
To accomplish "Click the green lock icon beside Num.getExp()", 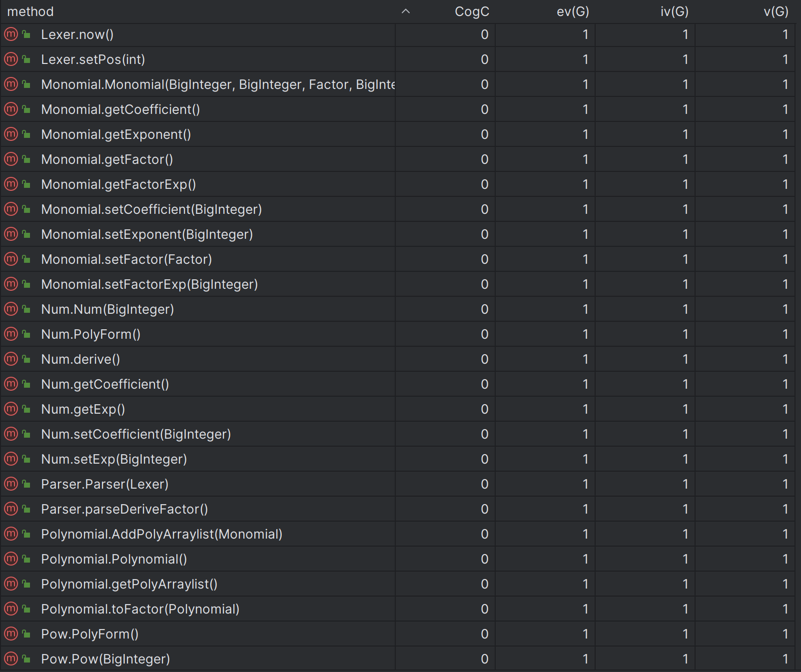I will point(26,409).
